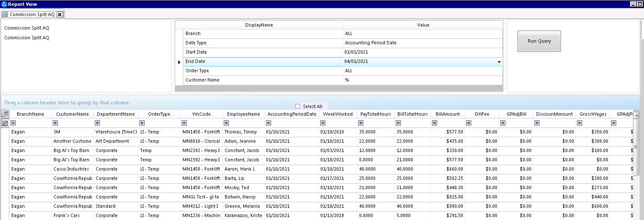The image size is (644, 220).
Task: Click the MN8810 - Clerical WcCode cell
Action: (x=201, y=141)
